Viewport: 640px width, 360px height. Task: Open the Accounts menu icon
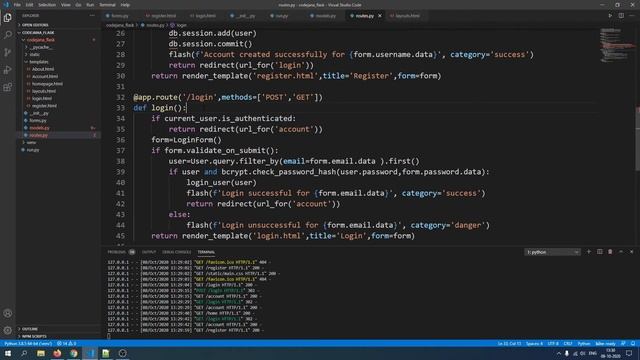coord(7,313)
